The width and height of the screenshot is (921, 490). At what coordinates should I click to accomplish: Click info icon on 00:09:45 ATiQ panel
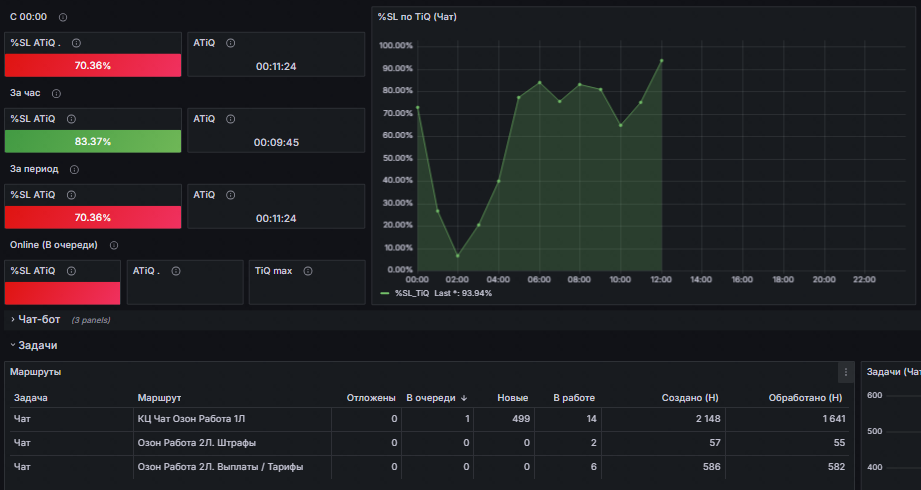[x=230, y=119]
